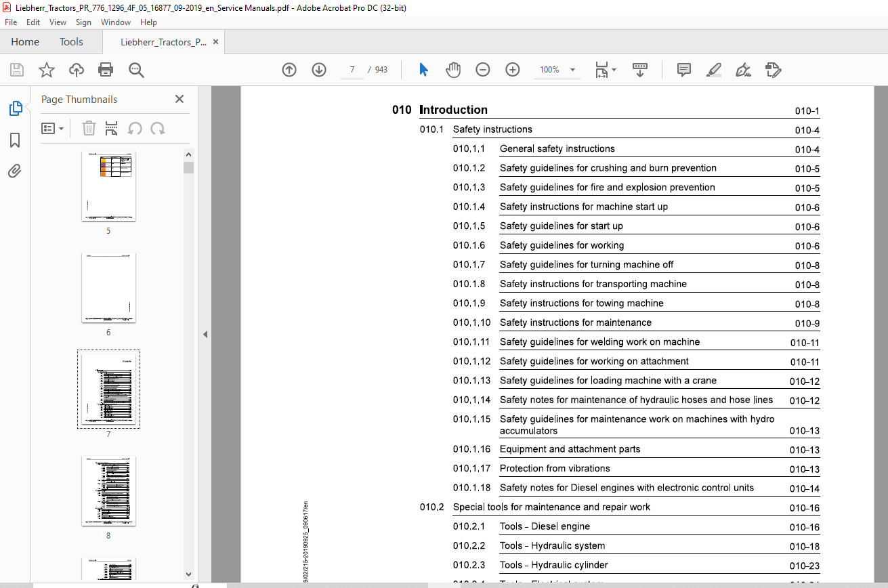Viewport: 888px width, 588px height.
Task: Open the find text magnifier icon
Action: tap(136, 70)
